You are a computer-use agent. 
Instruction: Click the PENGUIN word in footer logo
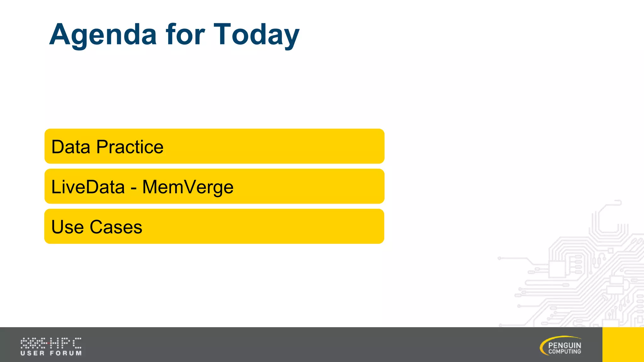[565, 345]
